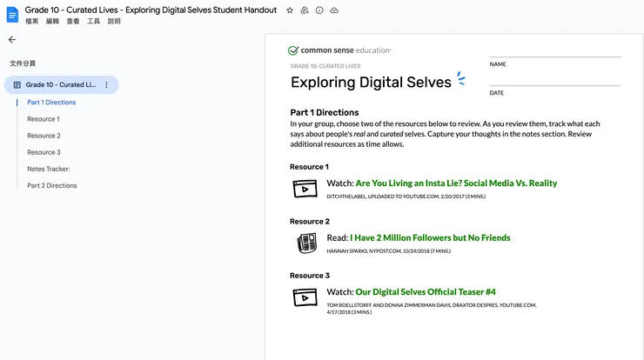Jump to Part 1 Directions in outline
This screenshot has width=644, height=360.
point(51,103)
